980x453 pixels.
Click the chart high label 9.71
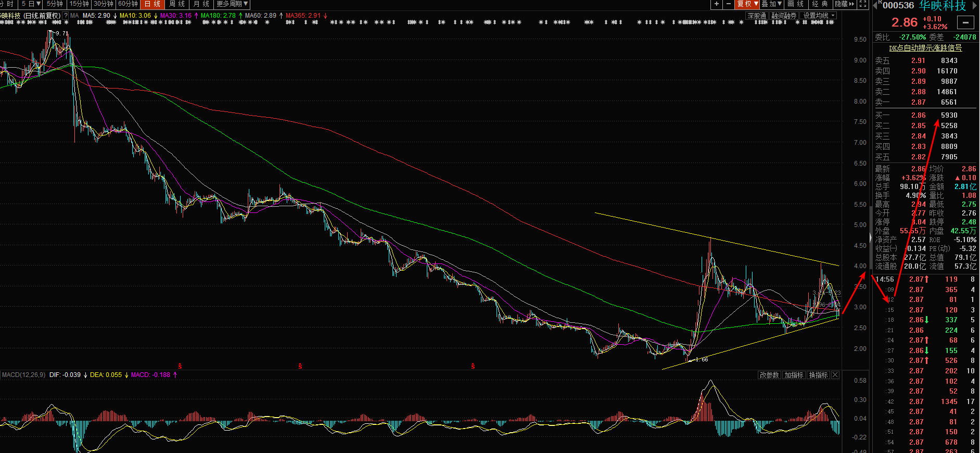click(x=62, y=33)
